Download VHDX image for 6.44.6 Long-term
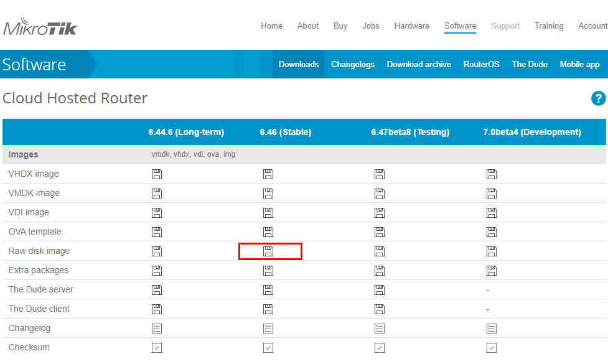The width and height of the screenshot is (608, 364). tap(157, 174)
